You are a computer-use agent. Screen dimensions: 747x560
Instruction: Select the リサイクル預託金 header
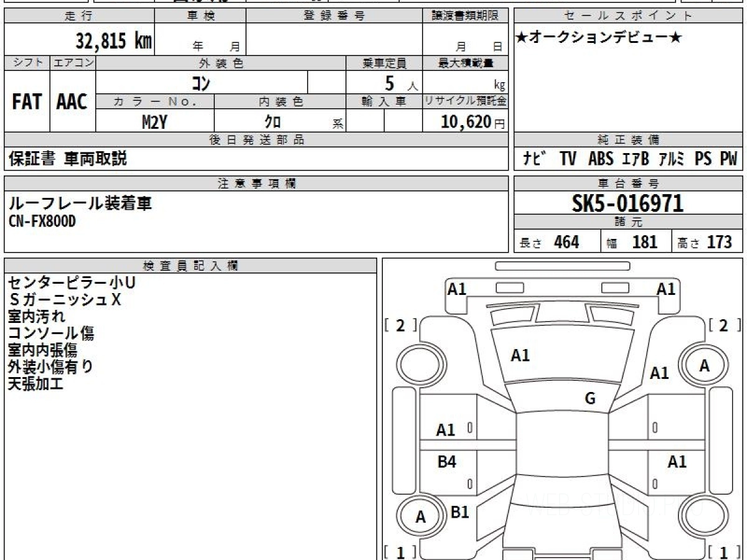[x=466, y=102]
